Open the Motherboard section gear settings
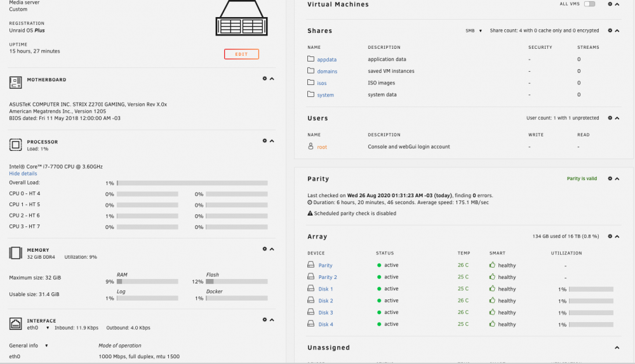The height and width of the screenshot is (364, 635). tap(264, 79)
